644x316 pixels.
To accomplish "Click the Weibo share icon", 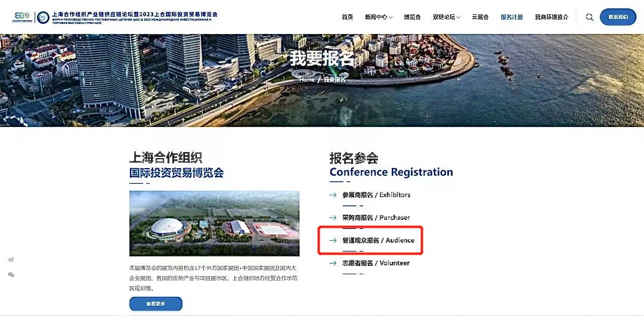I will click(x=11, y=260).
